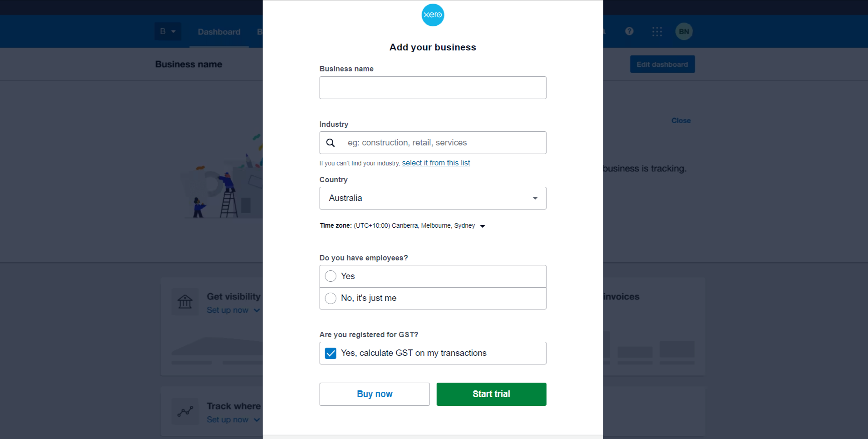
Task: Choose "No, it's just me" option
Action: [331, 298]
